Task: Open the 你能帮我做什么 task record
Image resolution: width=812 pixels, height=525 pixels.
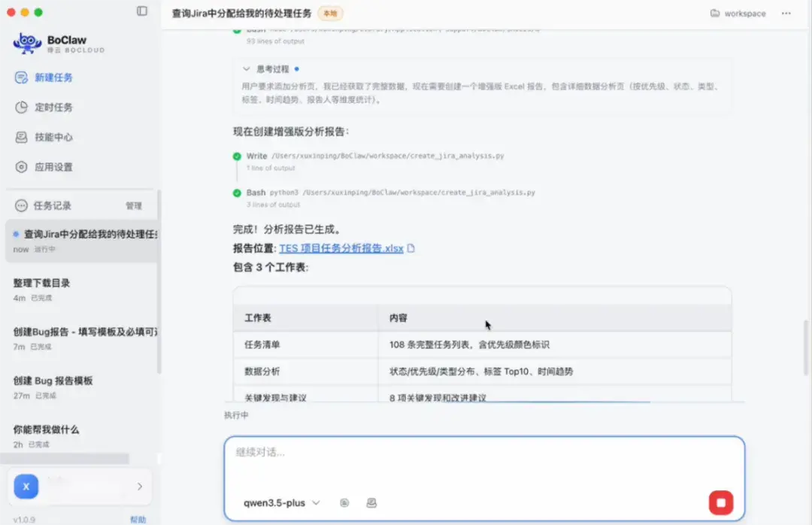Action: coord(81,435)
